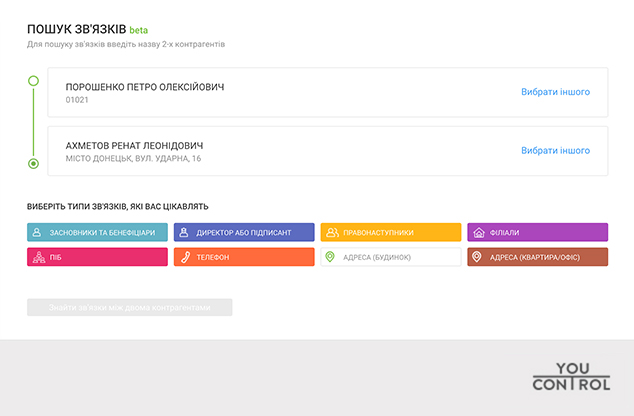Click the pin icon on Адреса (квартира/офіс)

click(477, 257)
